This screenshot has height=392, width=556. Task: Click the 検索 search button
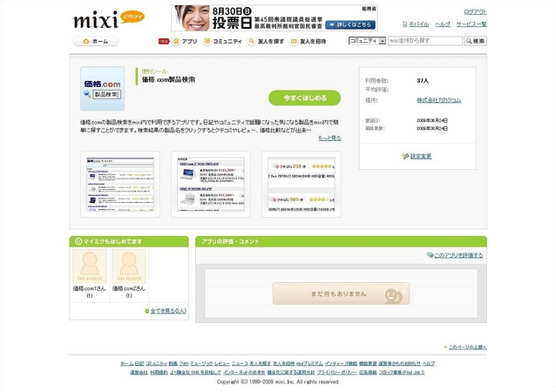[475, 41]
